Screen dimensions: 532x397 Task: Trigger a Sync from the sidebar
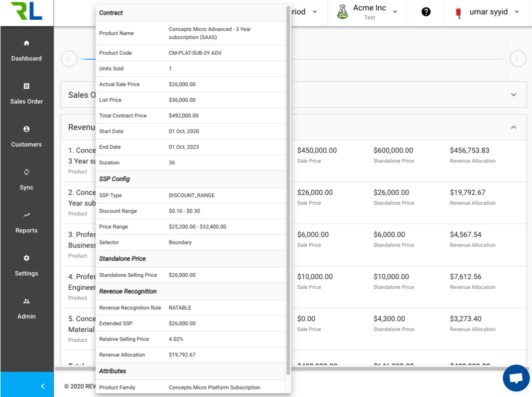pyautogui.click(x=26, y=180)
